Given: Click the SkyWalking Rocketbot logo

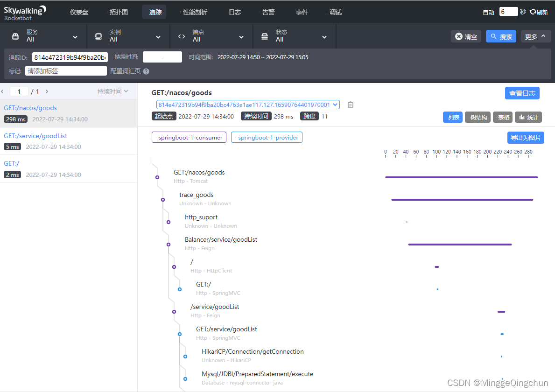Looking at the screenshot, I should [x=25, y=13].
